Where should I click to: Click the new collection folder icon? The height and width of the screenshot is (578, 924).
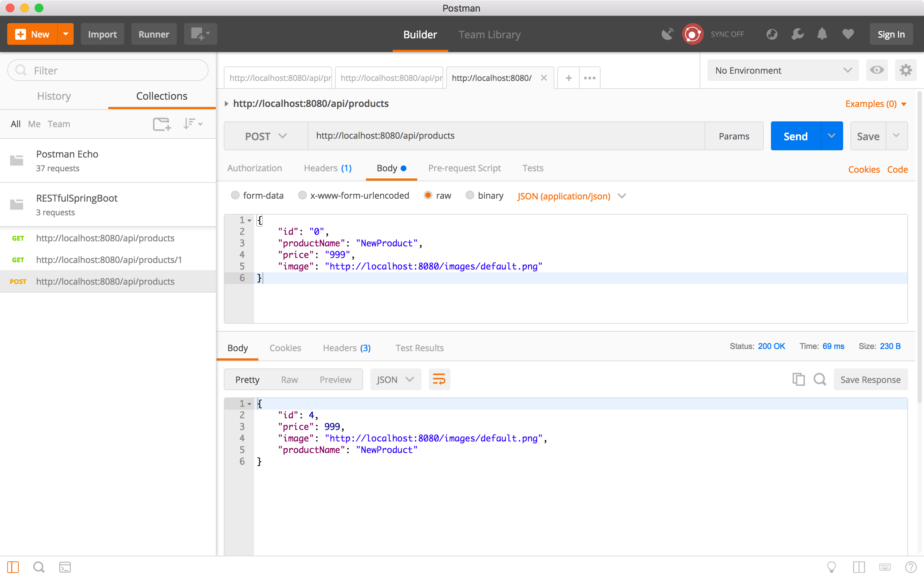pyautogui.click(x=162, y=124)
